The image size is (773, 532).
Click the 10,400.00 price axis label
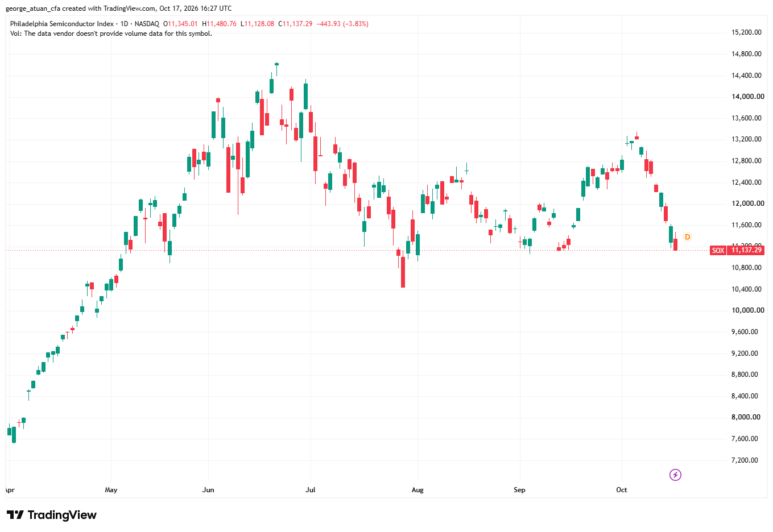coord(746,289)
